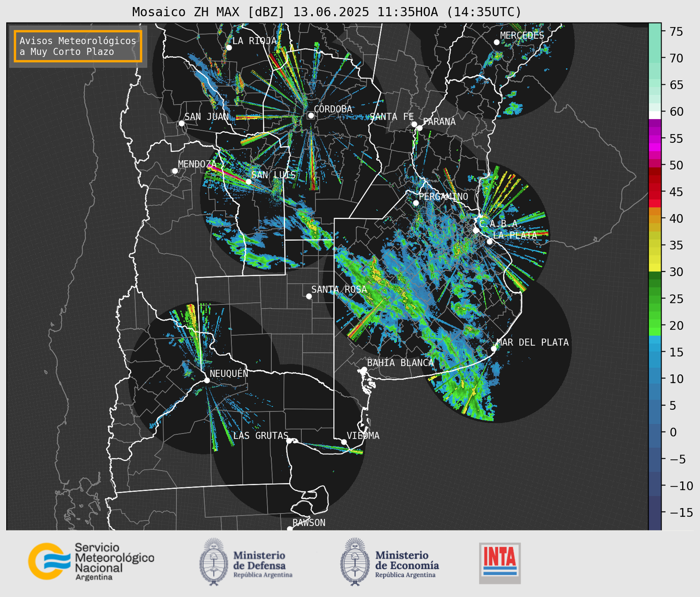
Task: Click the 75 tick label on the color scale
Action: tap(676, 32)
